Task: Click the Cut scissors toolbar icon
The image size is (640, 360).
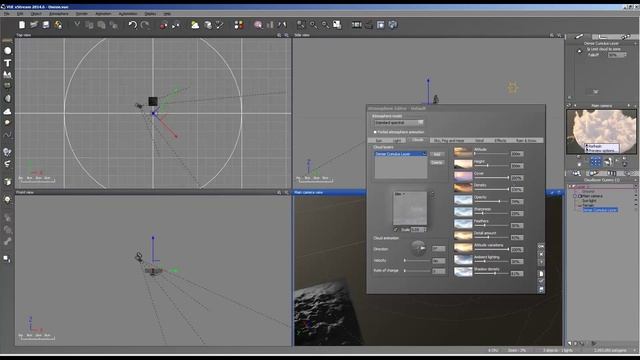Action: tap(77, 25)
